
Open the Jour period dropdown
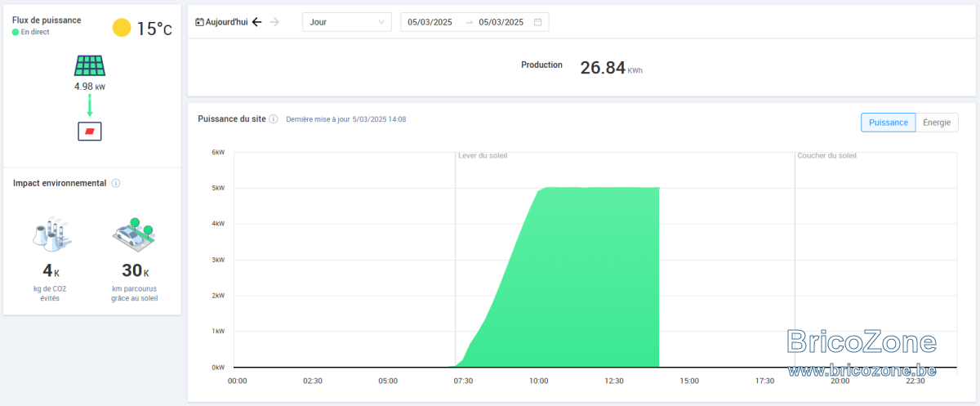pos(346,22)
